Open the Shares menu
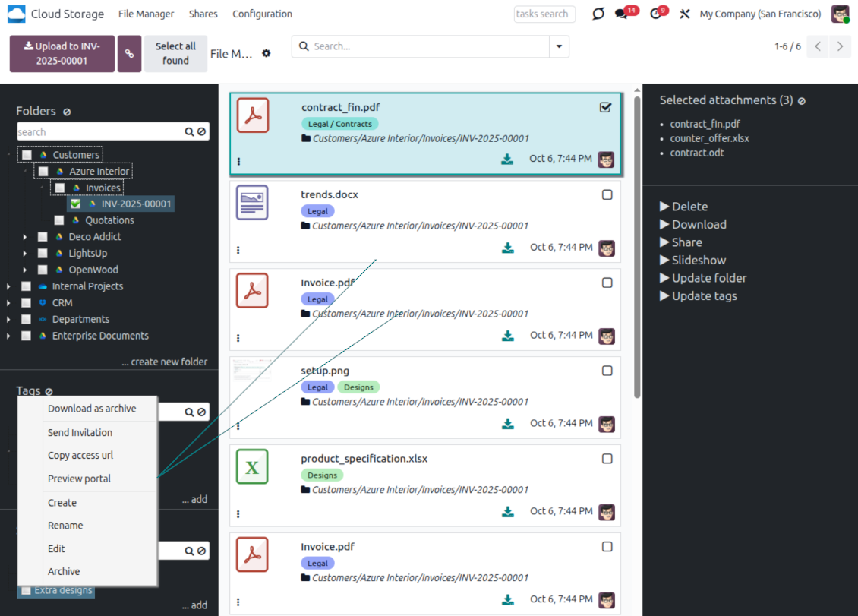 tap(203, 14)
